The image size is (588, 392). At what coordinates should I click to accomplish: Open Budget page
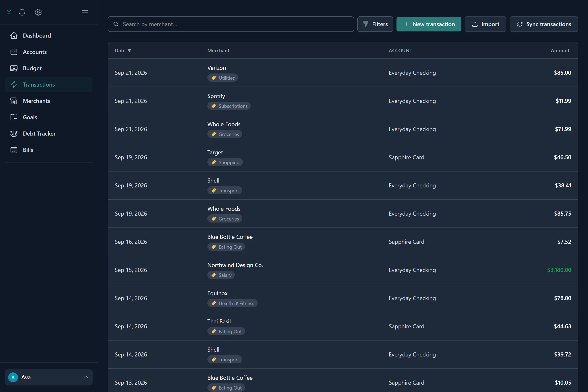(49, 68)
